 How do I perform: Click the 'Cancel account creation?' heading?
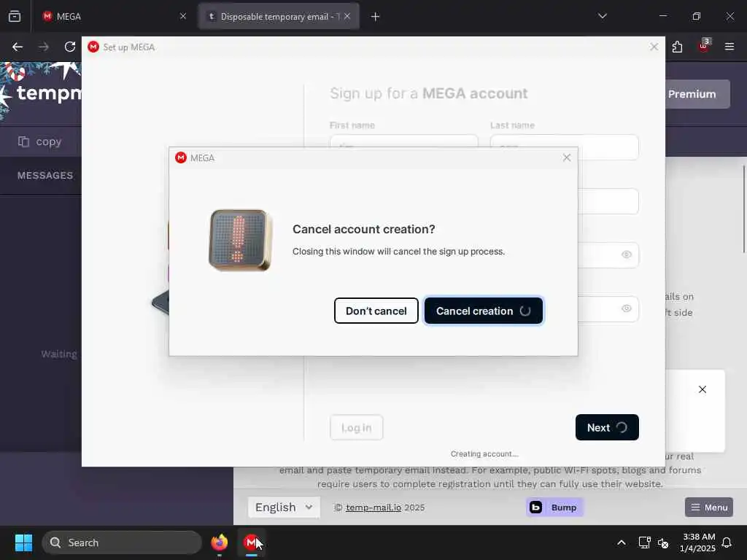pyautogui.click(x=363, y=229)
